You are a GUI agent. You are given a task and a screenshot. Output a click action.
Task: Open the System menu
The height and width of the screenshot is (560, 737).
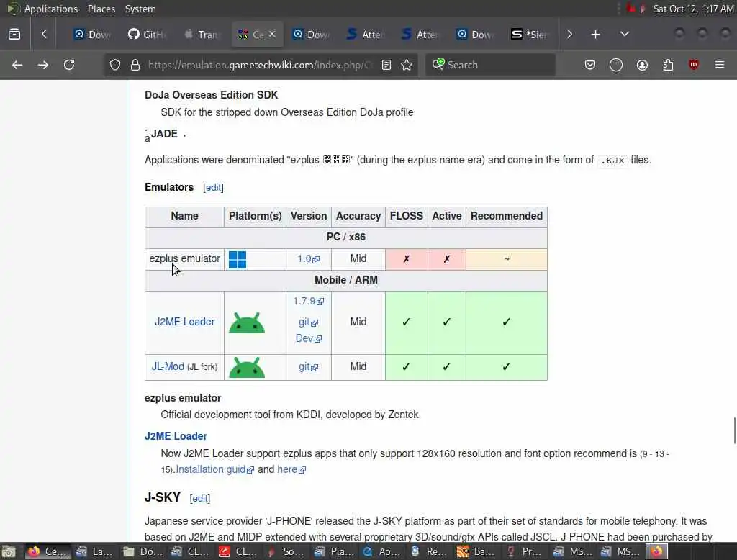pos(140,9)
